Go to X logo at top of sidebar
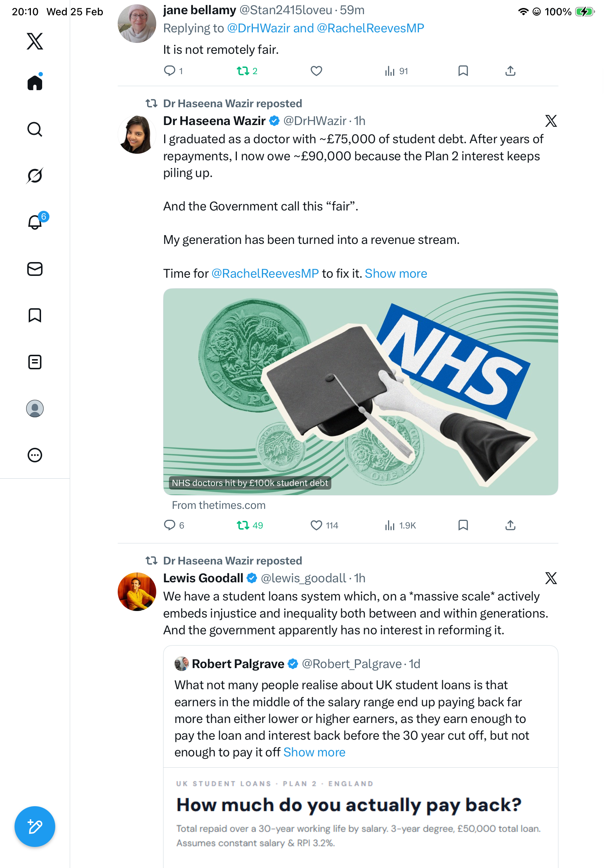This screenshot has width=606, height=868. pos(35,41)
